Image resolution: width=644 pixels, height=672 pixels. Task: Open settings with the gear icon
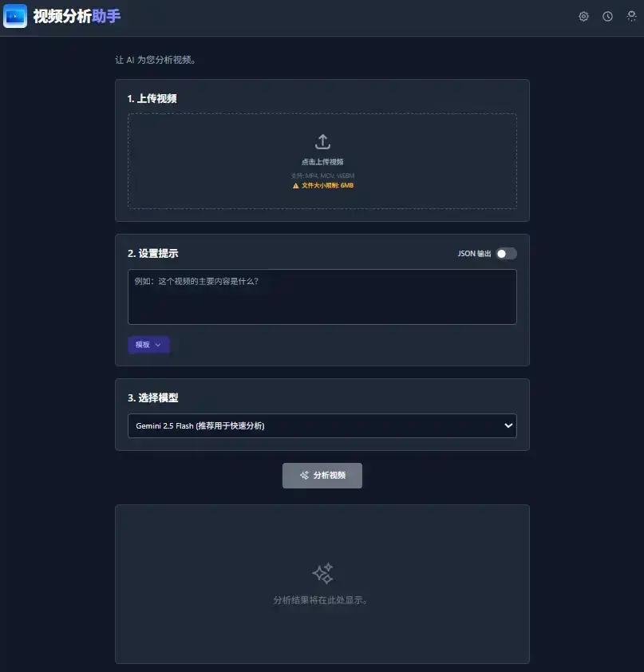(x=583, y=16)
